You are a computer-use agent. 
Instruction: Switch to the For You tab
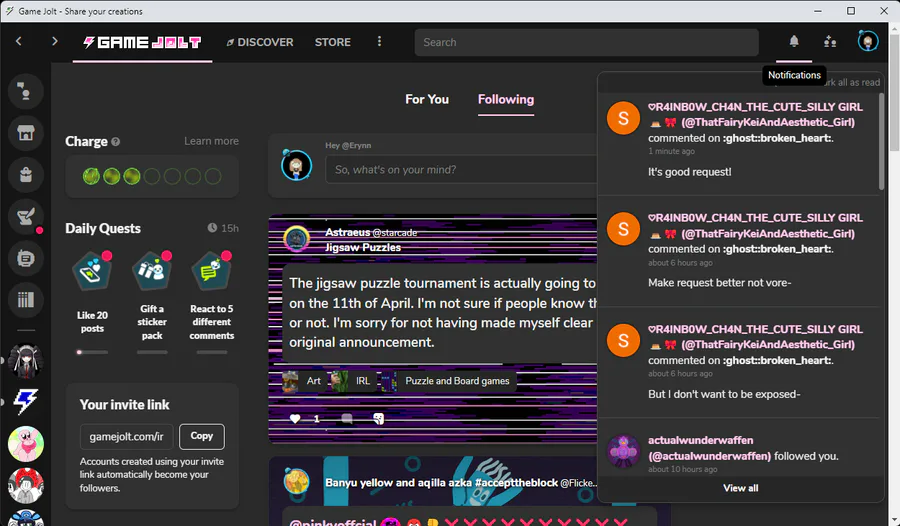pos(427,99)
